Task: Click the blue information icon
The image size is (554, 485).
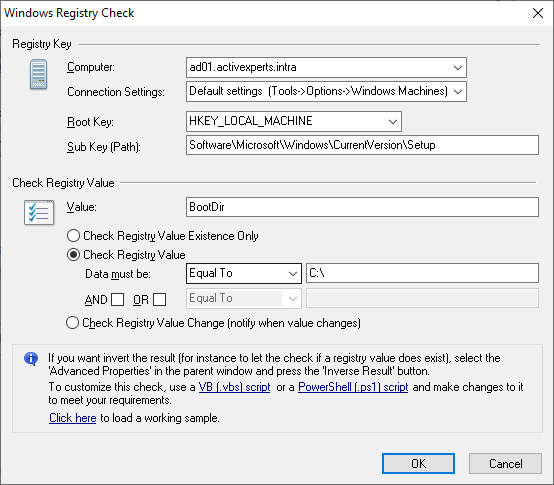Action: (x=31, y=359)
